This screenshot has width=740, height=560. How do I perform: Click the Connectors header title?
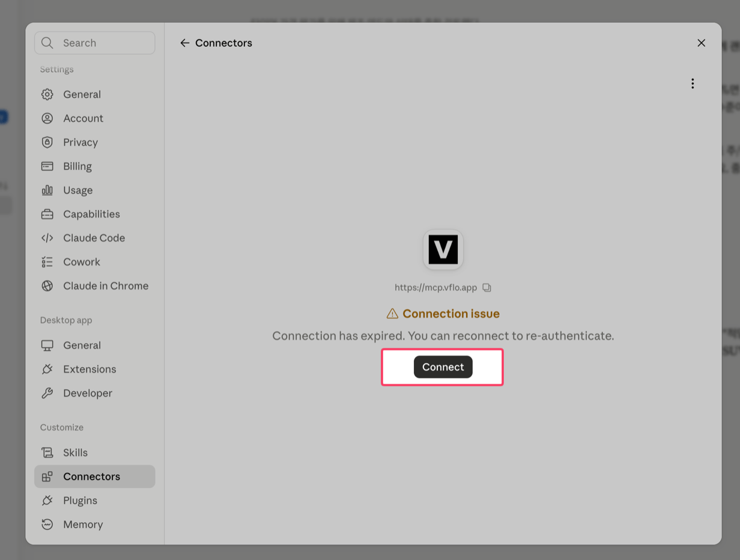tap(223, 43)
